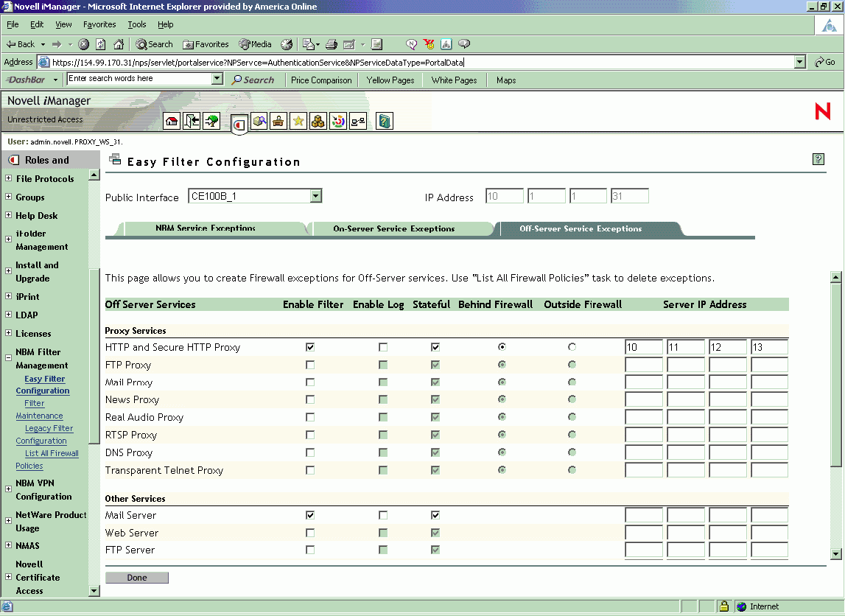This screenshot has width=845, height=616.
Task: Uncheck Enable Filter for HTTP Proxy
Action: 310,347
